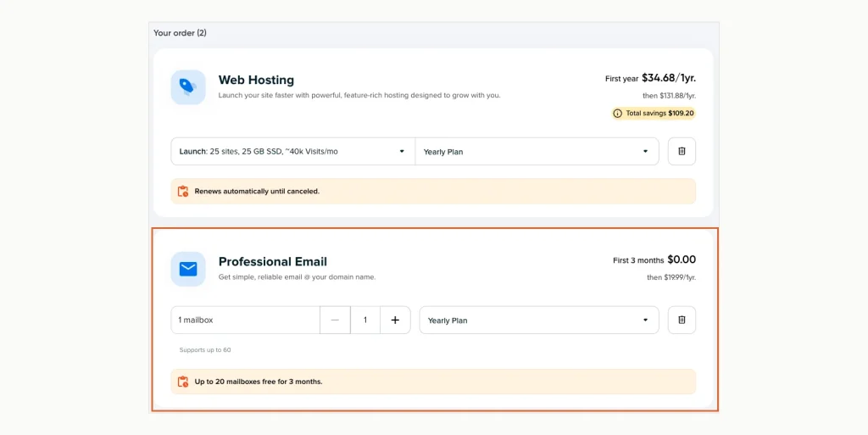The image size is (868, 435).
Task: Click the 'Web Hosting' heading
Action: (x=256, y=80)
